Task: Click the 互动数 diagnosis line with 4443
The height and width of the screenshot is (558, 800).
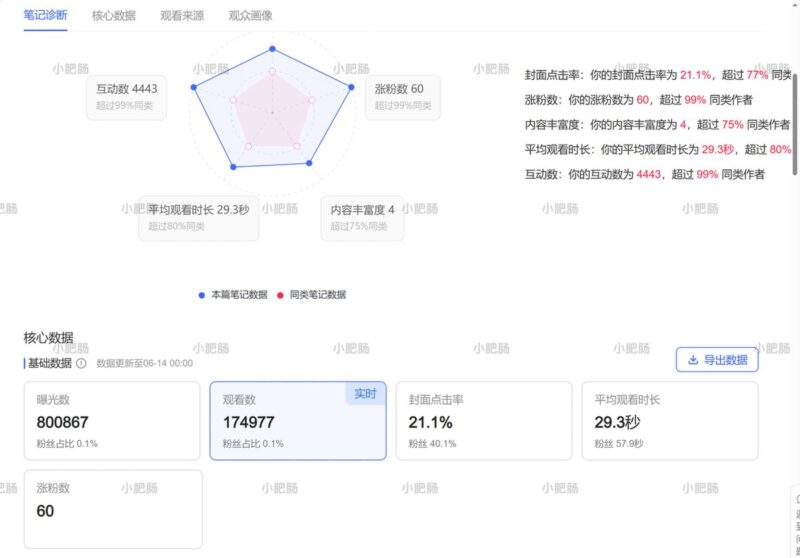Action: (x=644, y=174)
